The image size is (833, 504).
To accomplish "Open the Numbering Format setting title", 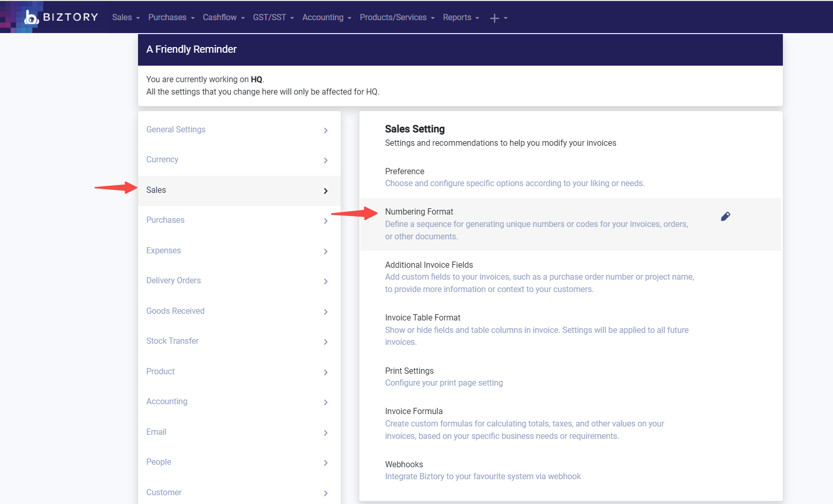I will [419, 211].
